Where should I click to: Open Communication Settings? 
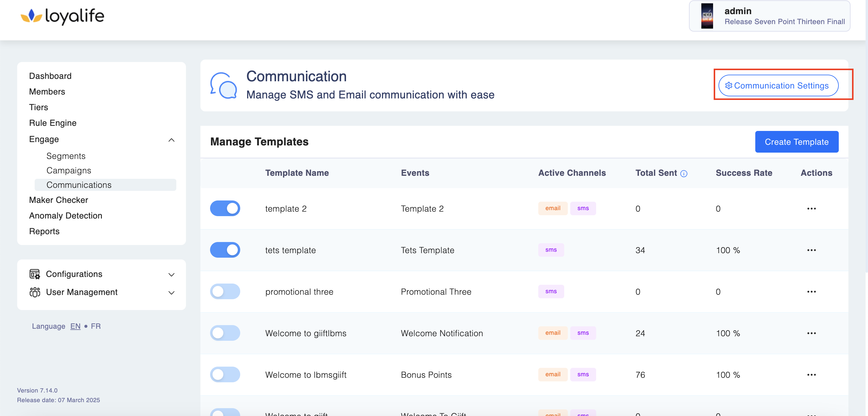778,85
